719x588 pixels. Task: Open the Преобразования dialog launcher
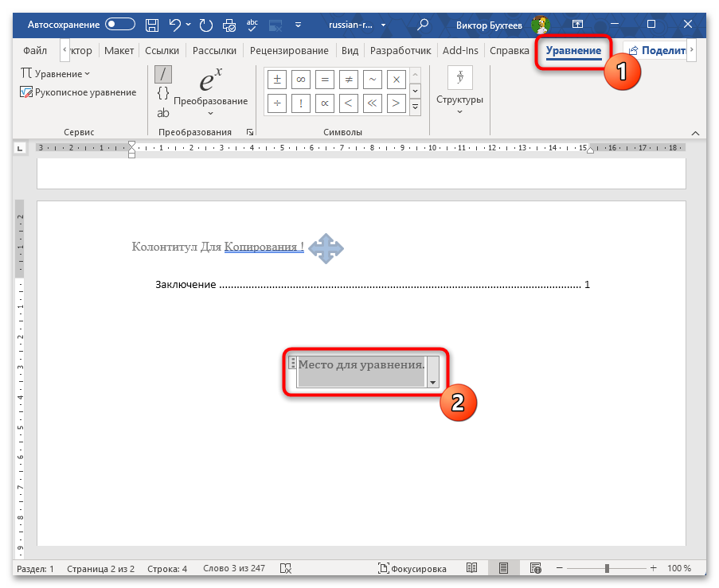pos(250,132)
